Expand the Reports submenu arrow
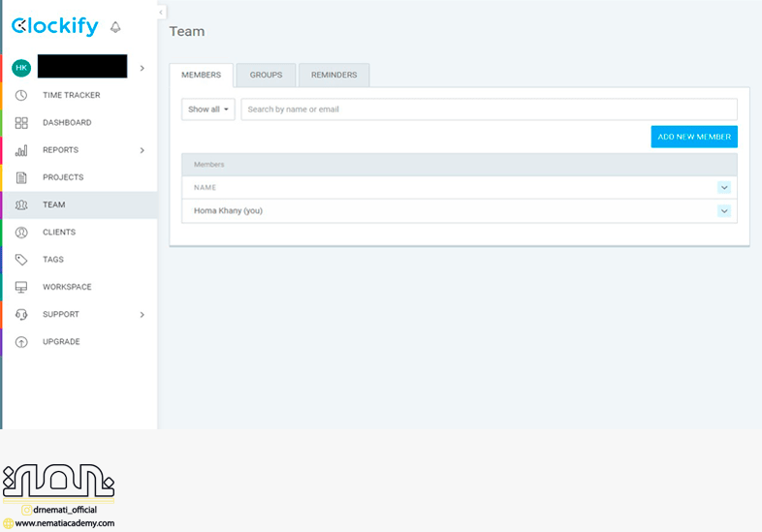The image size is (762, 532). [x=142, y=150]
